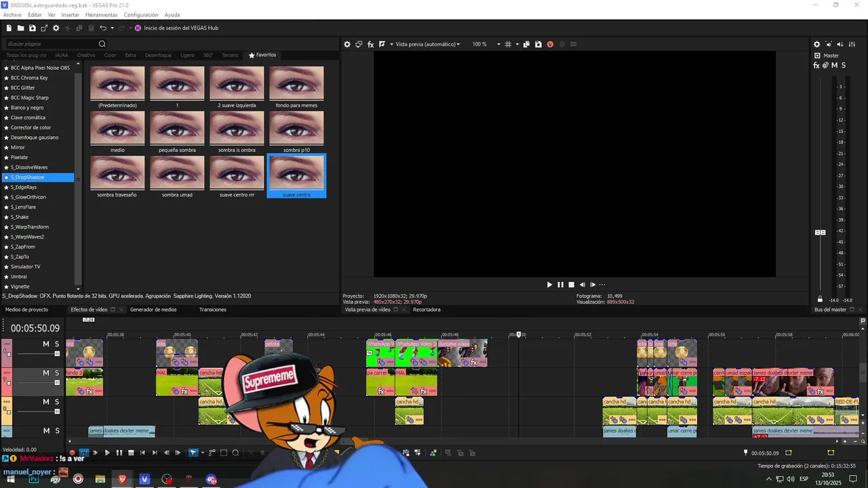Create a new project with the blank page icon
The height and width of the screenshot is (488, 868).
[x=9, y=28]
